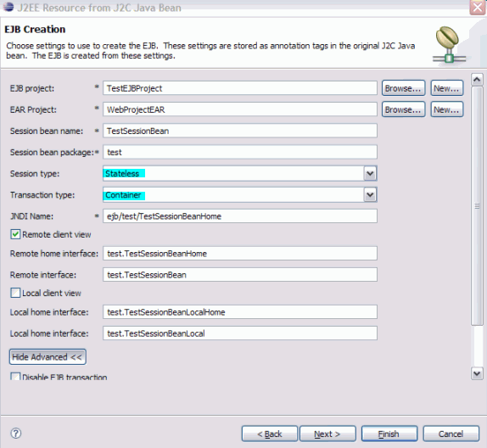This screenshot has width=487, height=448.
Task: Create a New EAR Project
Action: (446, 109)
